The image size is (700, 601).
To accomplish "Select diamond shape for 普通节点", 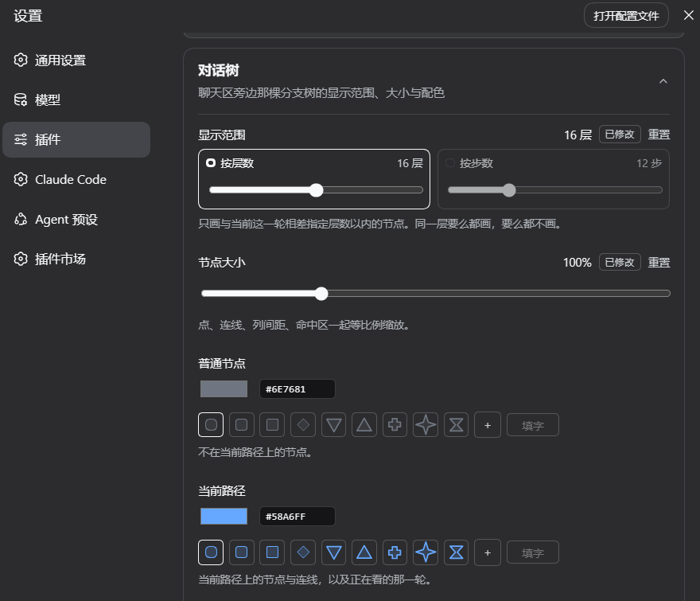I will (x=303, y=424).
